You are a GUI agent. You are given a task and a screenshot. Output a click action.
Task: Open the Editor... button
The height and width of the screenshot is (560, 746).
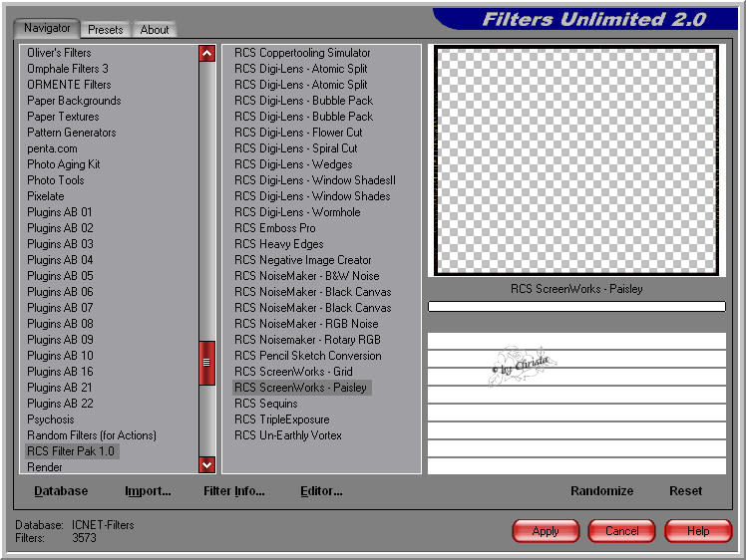pos(321,491)
